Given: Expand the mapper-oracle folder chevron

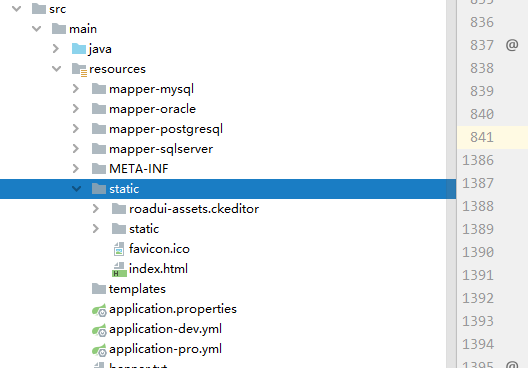Looking at the screenshot, I should (76, 109).
